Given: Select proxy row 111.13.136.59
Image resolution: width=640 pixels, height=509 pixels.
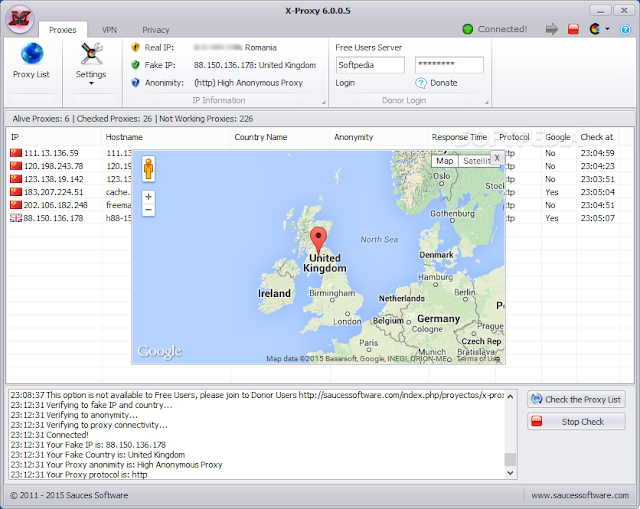Looking at the screenshot, I should point(51,153).
